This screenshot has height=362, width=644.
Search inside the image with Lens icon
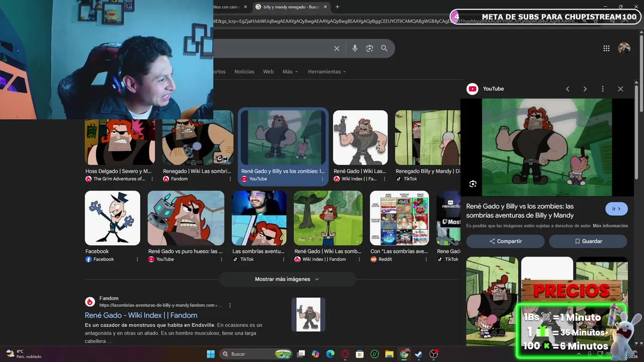coord(473,184)
